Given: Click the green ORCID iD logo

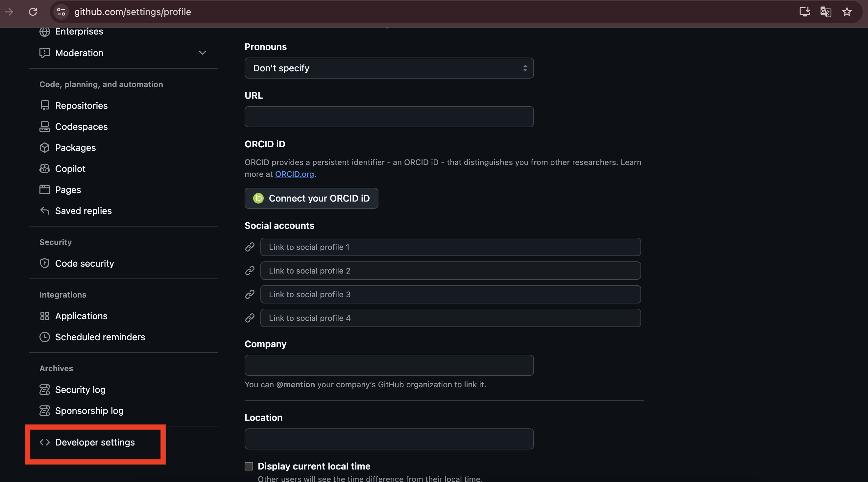Looking at the screenshot, I should click(x=258, y=198).
